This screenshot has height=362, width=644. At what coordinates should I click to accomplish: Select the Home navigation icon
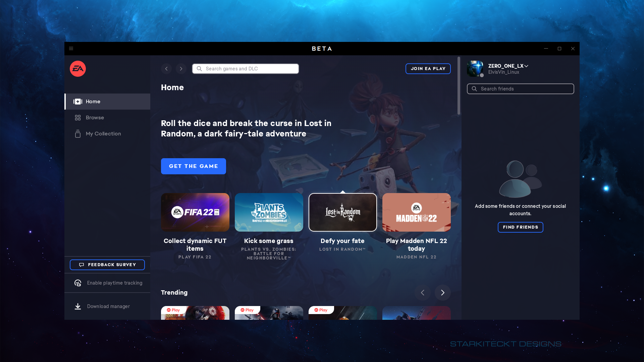pos(78,101)
